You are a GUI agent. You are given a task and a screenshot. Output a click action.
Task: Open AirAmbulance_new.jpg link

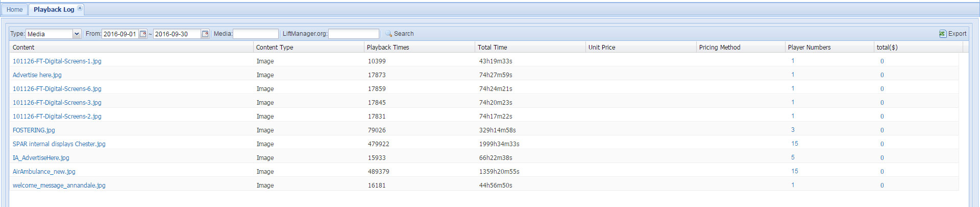coord(44,172)
